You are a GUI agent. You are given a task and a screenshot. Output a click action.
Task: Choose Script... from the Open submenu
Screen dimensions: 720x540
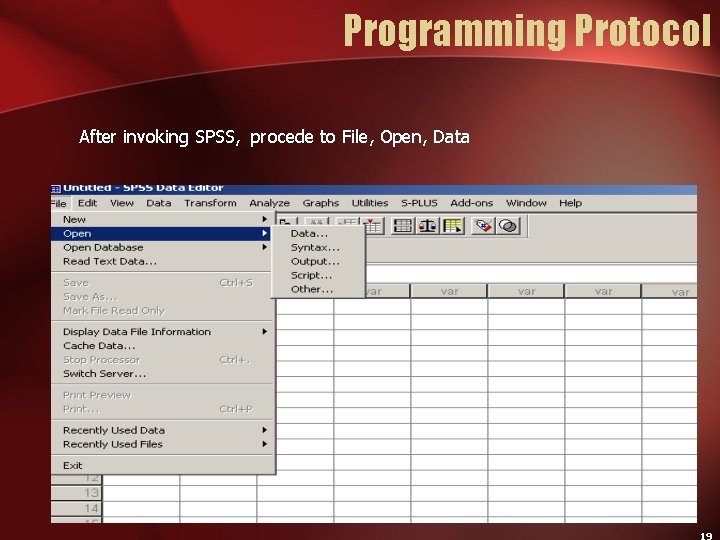click(x=318, y=276)
